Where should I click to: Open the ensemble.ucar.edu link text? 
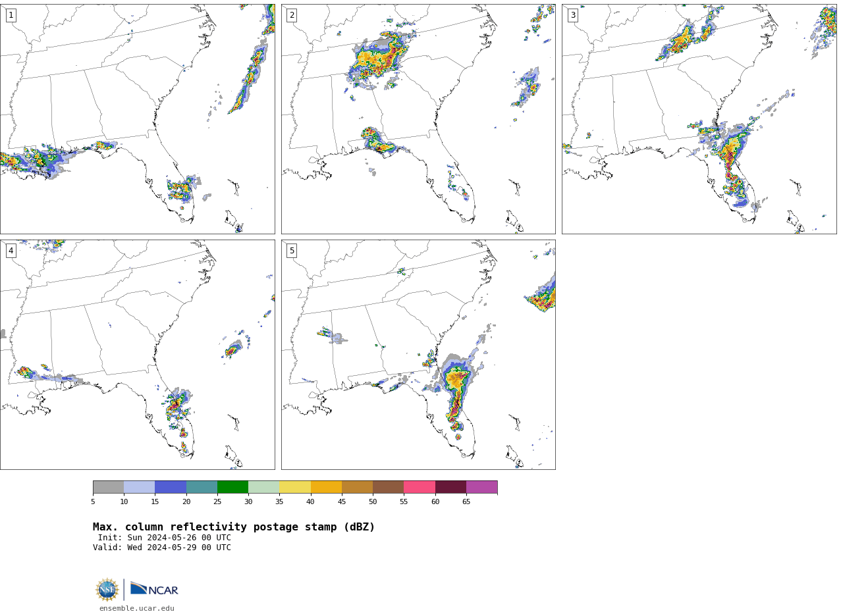coord(137,608)
